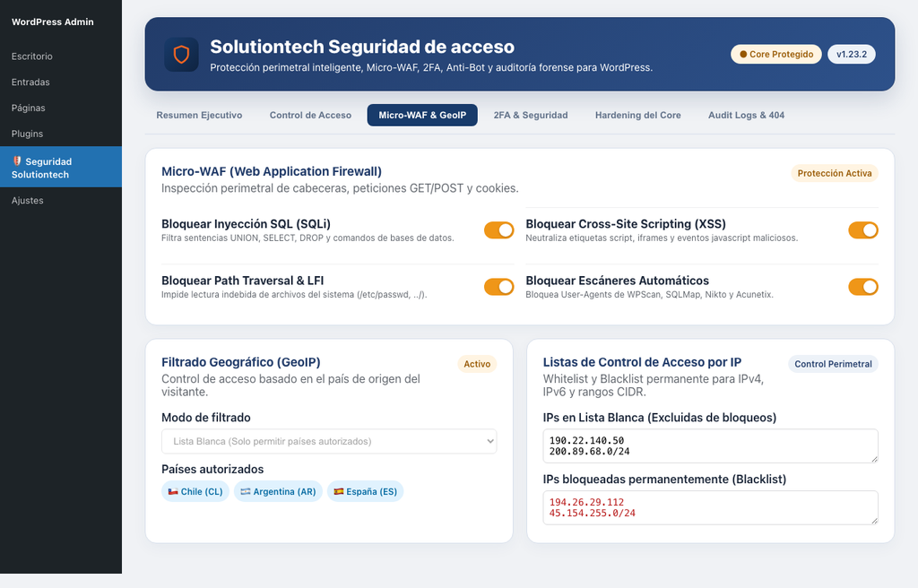Click the Protección Activa badge

pyautogui.click(x=835, y=173)
